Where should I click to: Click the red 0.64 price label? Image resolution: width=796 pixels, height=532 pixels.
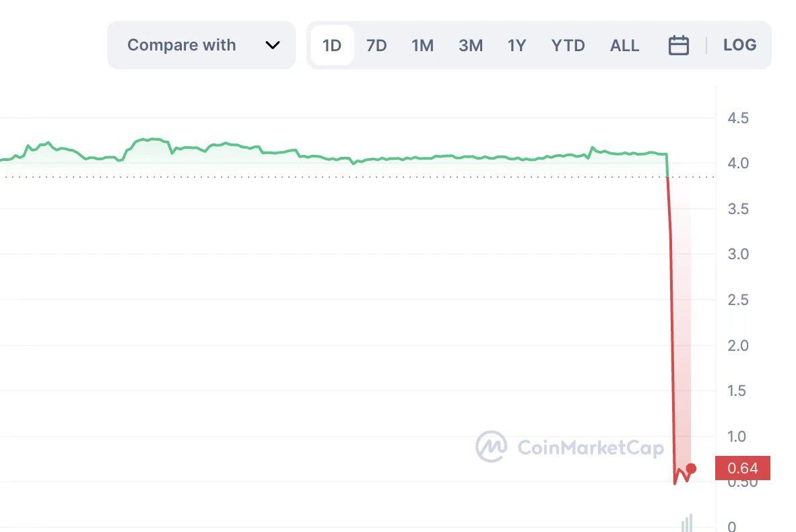pos(743,468)
